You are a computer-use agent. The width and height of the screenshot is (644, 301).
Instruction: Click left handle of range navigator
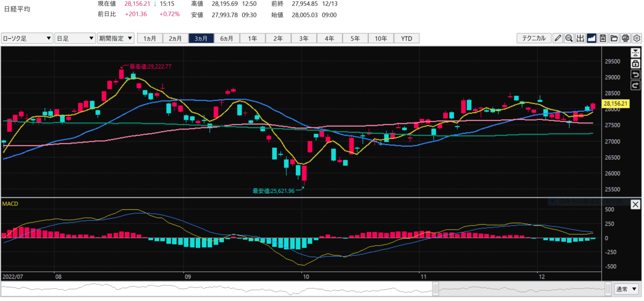tap(436, 288)
